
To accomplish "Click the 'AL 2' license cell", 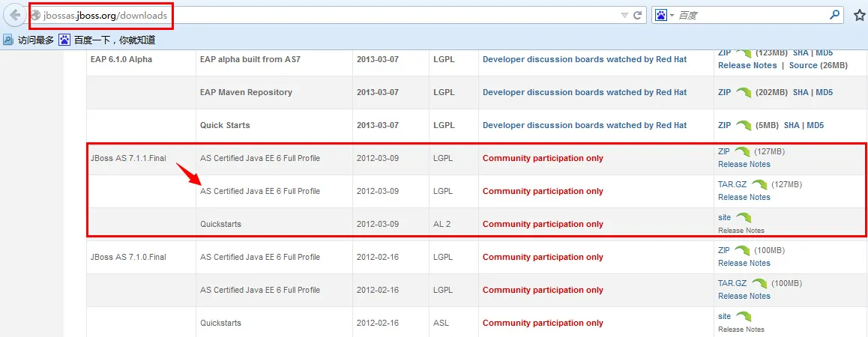I will click(x=442, y=225).
